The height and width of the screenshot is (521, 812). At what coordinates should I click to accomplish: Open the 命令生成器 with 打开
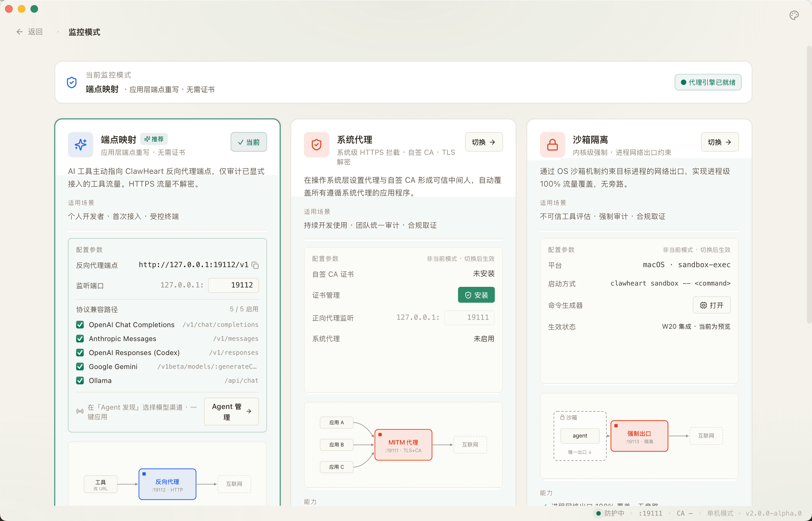[x=711, y=305]
